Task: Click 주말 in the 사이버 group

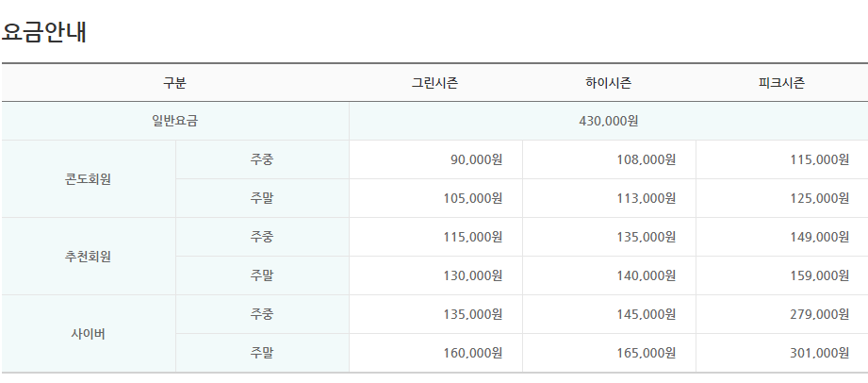Action: tap(262, 353)
